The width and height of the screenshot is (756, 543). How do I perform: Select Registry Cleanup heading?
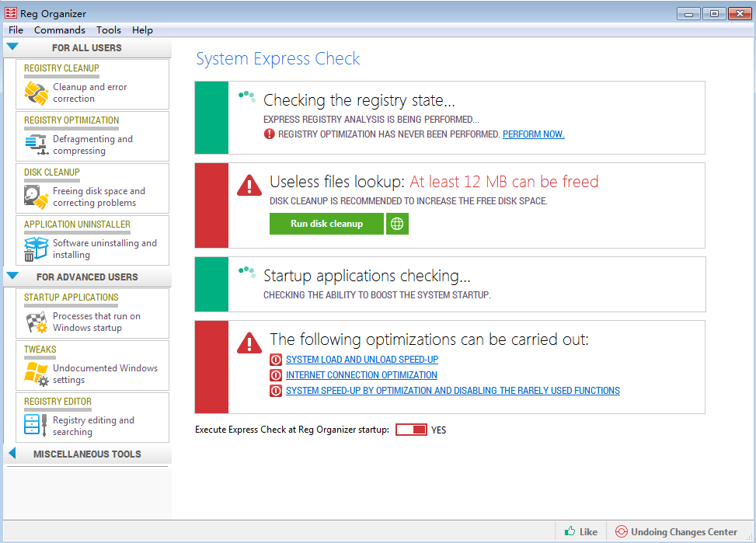click(x=61, y=68)
